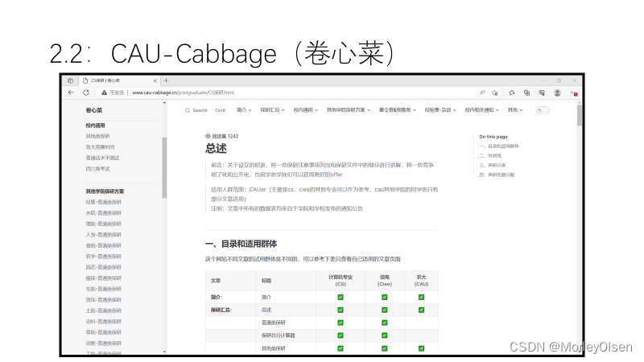
Task: Open 其他类保研 in the sidebar
Action: 97,136
